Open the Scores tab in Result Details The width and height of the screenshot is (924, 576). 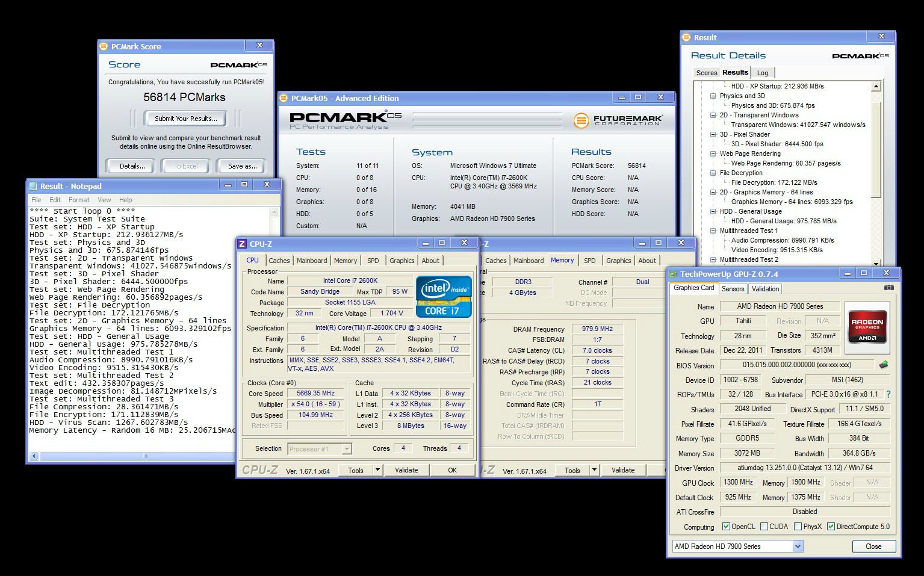(707, 73)
